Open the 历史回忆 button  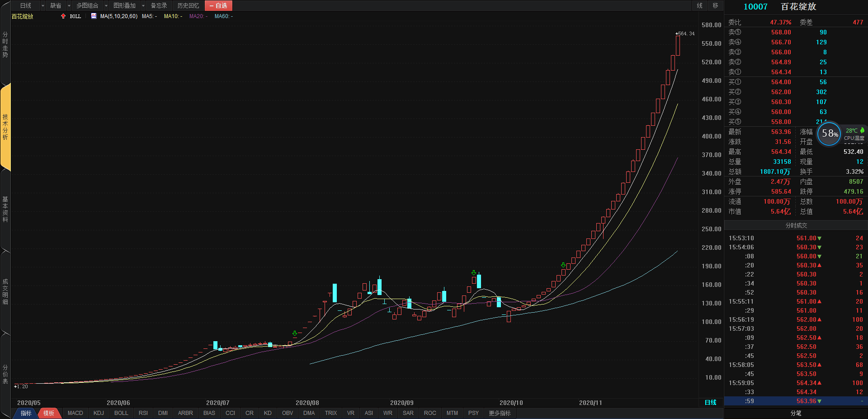tap(188, 6)
